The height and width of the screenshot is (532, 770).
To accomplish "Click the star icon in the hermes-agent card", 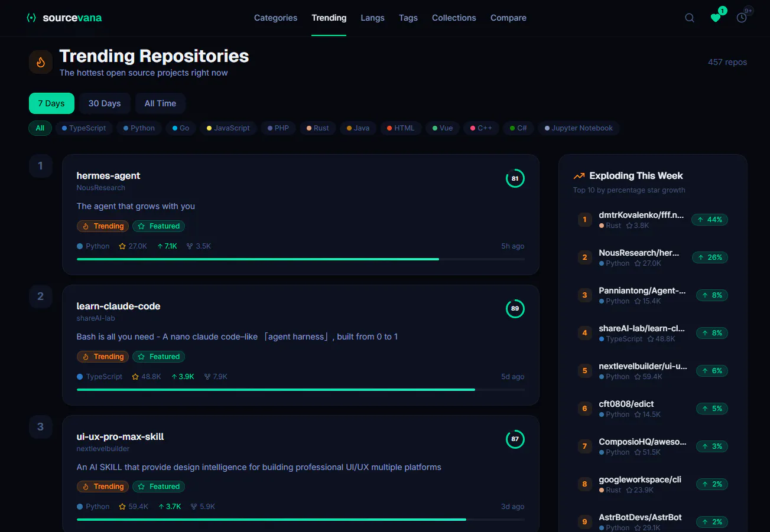I will [x=122, y=246].
